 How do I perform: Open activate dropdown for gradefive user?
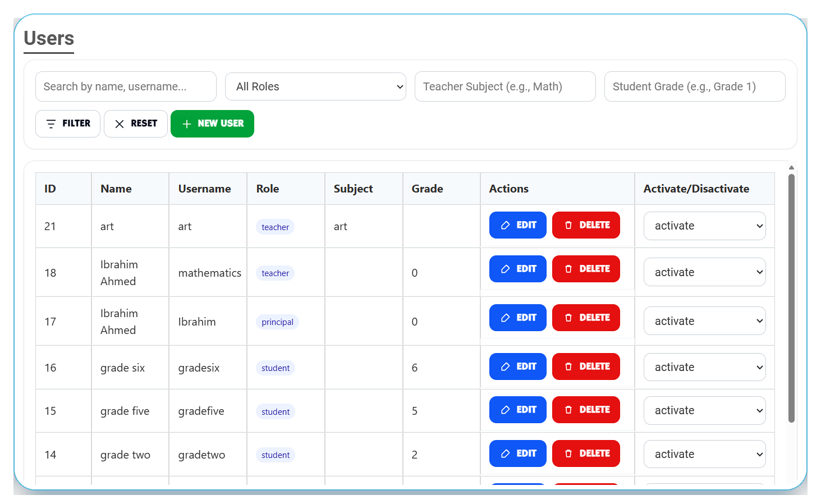pyautogui.click(x=704, y=410)
